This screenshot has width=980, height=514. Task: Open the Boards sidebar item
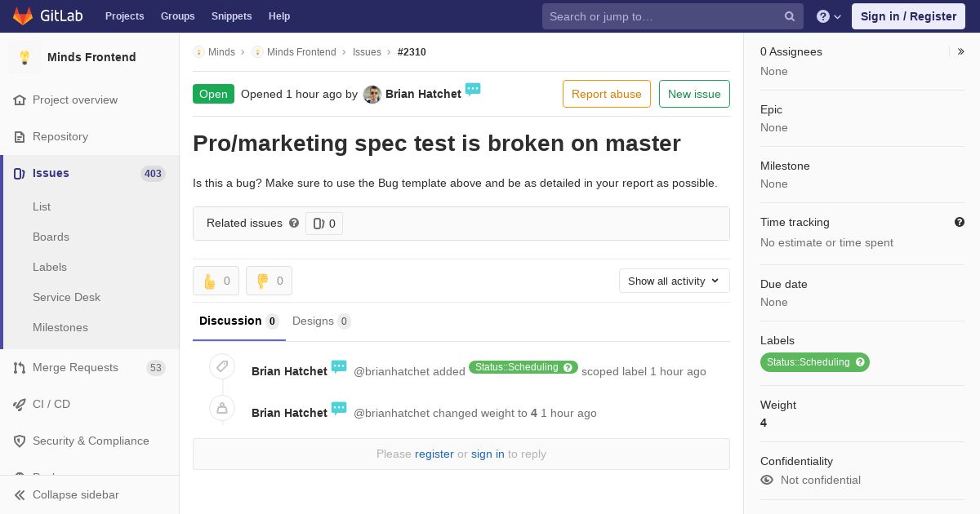point(51,237)
